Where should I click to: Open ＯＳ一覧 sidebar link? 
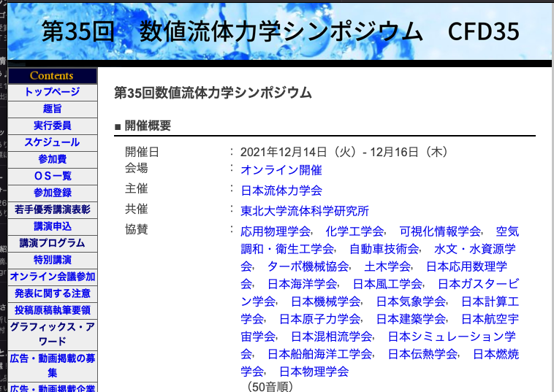tap(53, 176)
